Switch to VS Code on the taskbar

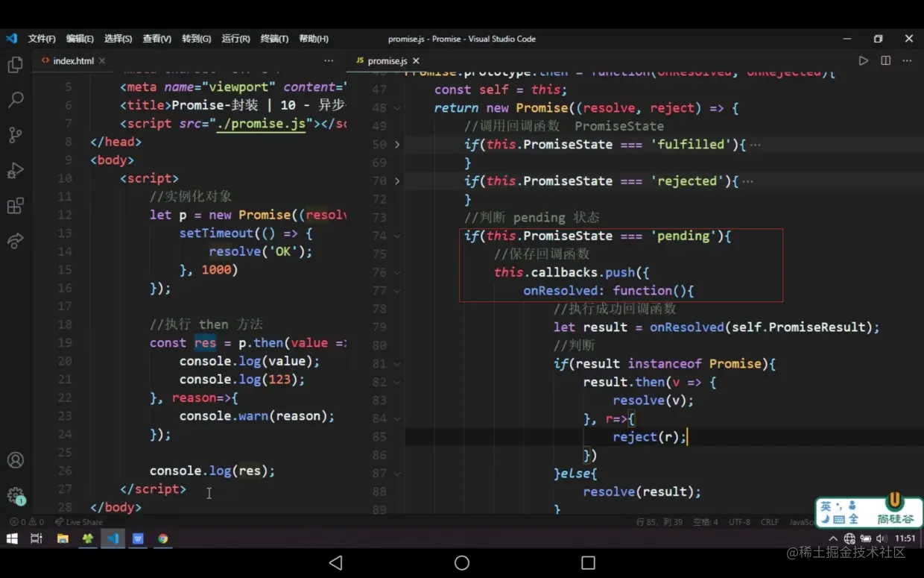point(113,538)
